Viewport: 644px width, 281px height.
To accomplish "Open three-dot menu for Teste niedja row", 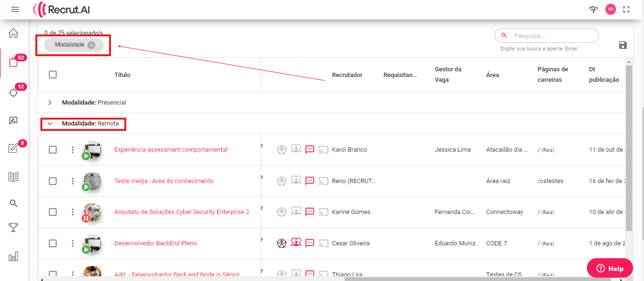I will [73, 181].
